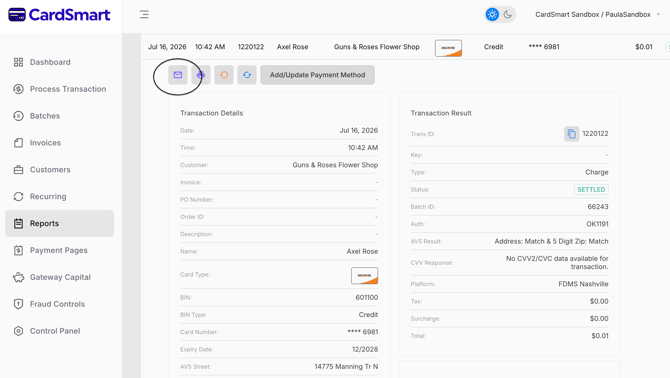Screen dimensions: 670x378
Task: Click the Control Panel hexagon icon
Action: (x=18, y=331)
